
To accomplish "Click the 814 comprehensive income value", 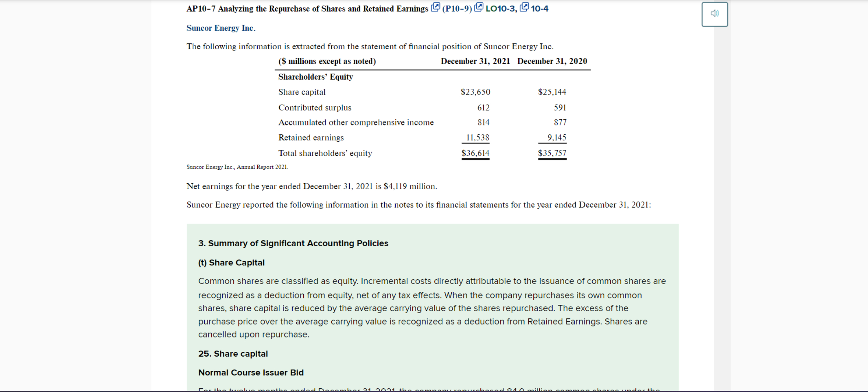I will (x=483, y=122).
